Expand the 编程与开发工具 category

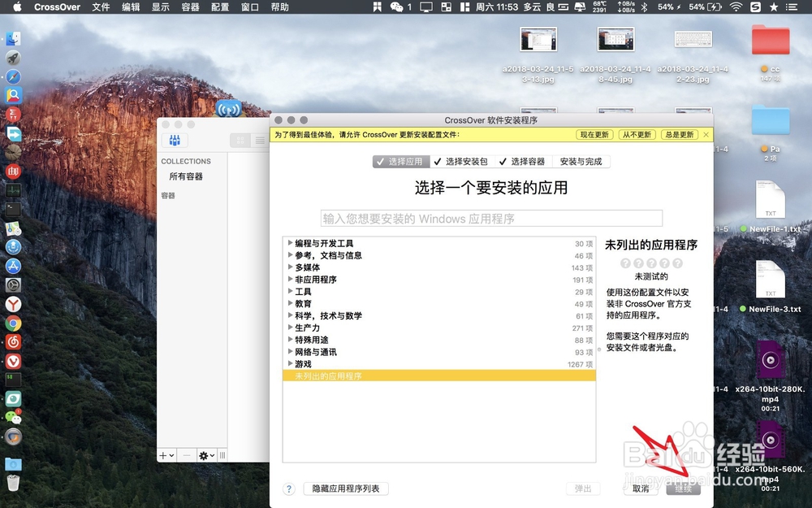(291, 242)
